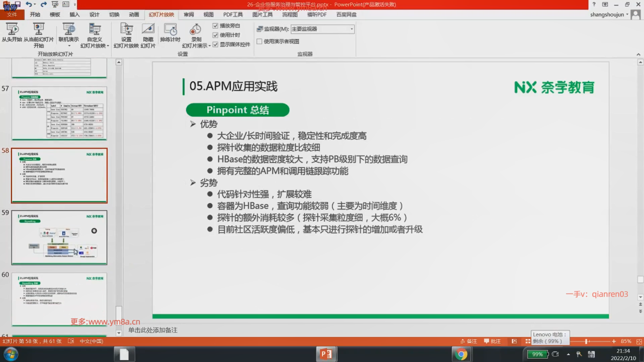Toggle the 使用计时 checkbox
644x362 pixels.
point(215,35)
